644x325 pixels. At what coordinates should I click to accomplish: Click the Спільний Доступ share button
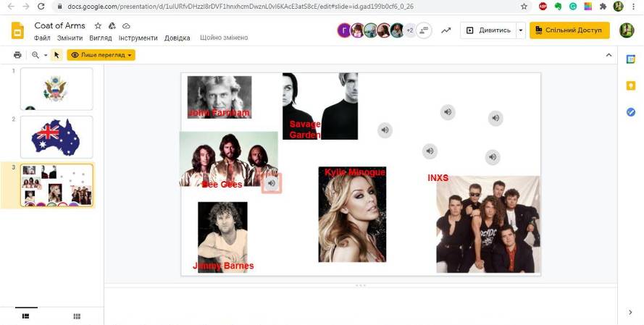(569, 30)
